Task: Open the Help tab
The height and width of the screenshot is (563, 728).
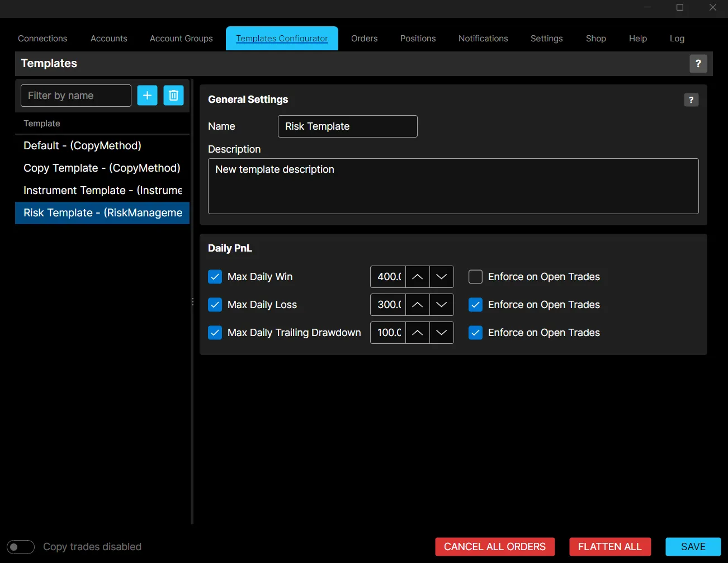Action: pos(638,39)
